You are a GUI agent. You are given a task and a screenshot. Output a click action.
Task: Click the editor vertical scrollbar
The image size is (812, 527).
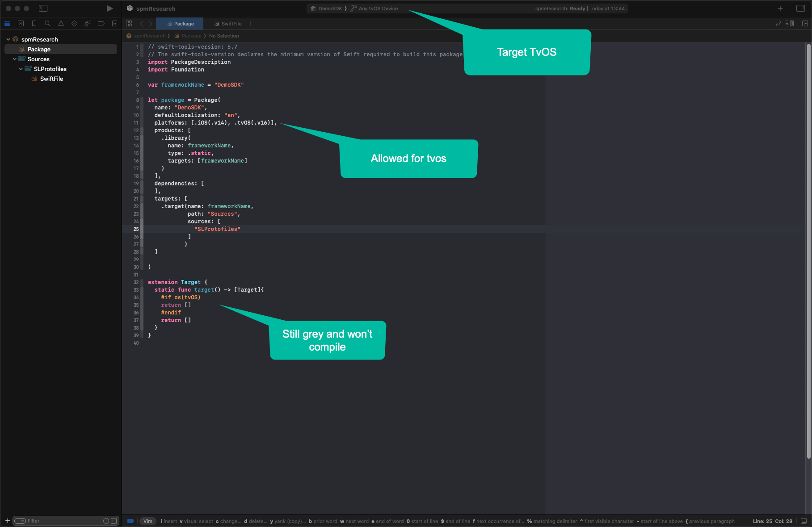tap(808, 250)
